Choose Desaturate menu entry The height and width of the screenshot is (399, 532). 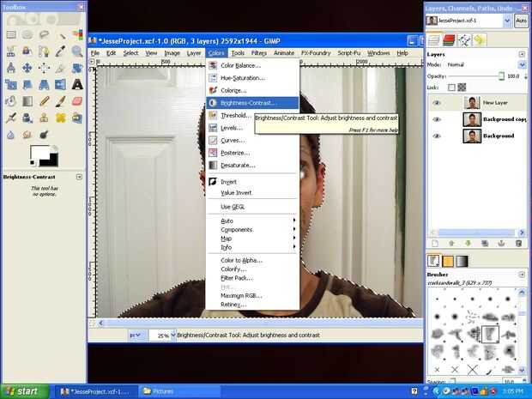(252, 166)
